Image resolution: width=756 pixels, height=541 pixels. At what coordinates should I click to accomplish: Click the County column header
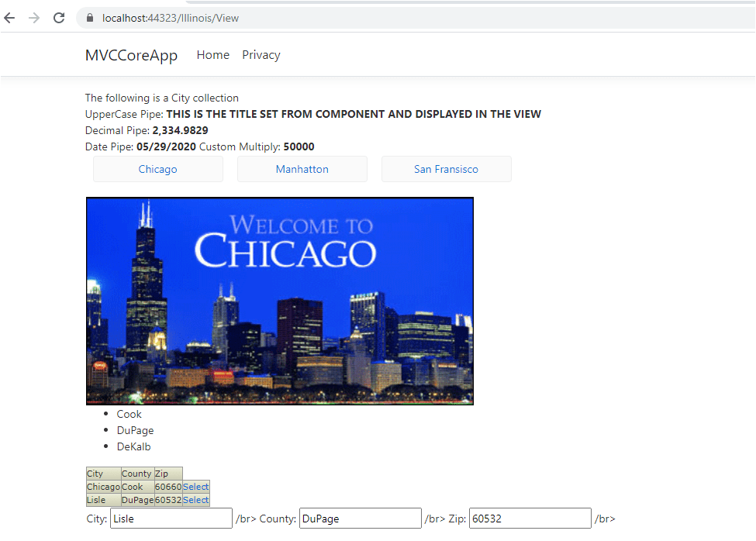click(x=136, y=474)
